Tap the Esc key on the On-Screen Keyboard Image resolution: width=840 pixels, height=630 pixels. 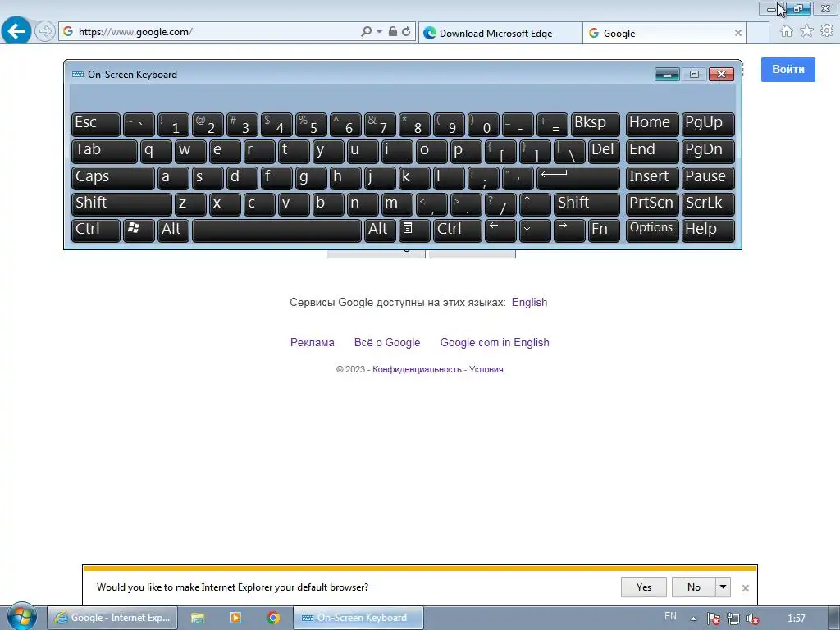(96, 125)
